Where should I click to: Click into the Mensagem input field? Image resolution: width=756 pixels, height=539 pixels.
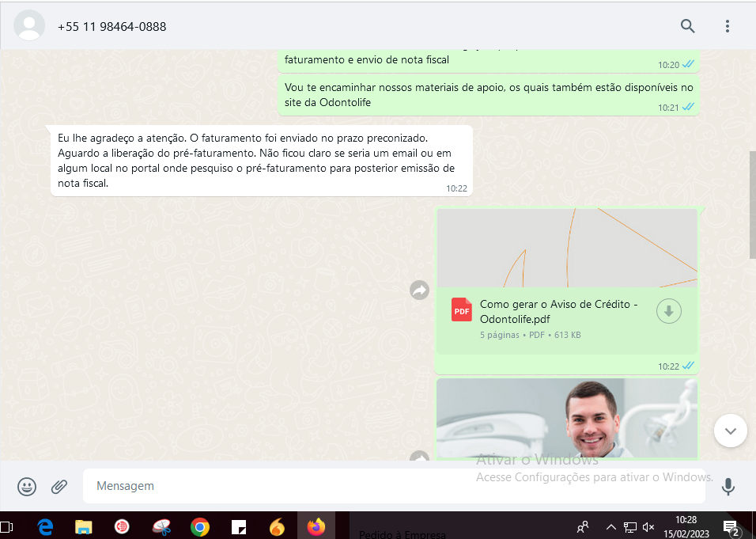tap(394, 486)
